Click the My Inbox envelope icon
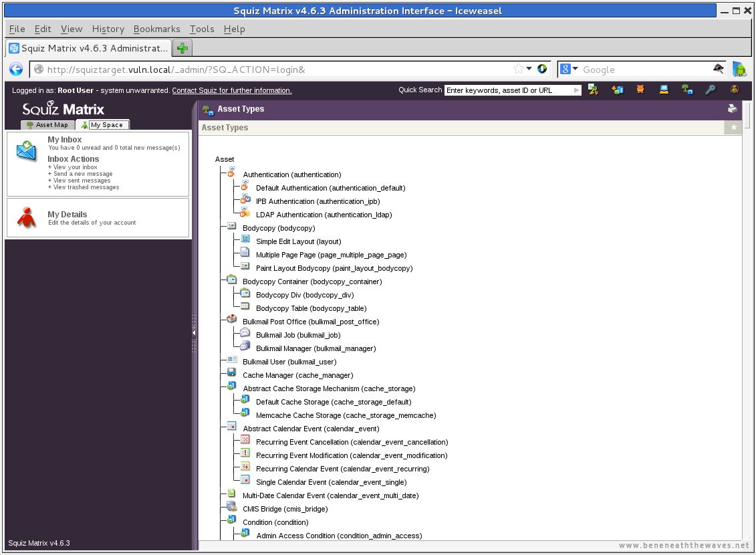The width and height of the screenshot is (756, 555). 26,150
